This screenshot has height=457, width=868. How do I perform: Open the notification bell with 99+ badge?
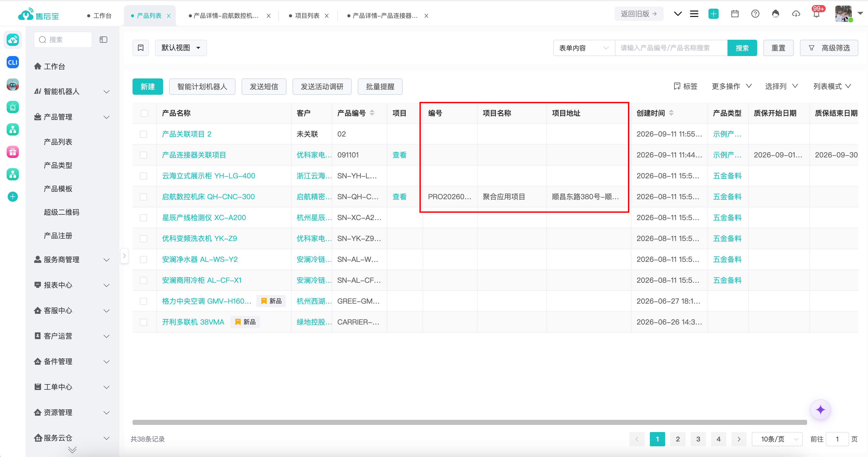coord(817,14)
